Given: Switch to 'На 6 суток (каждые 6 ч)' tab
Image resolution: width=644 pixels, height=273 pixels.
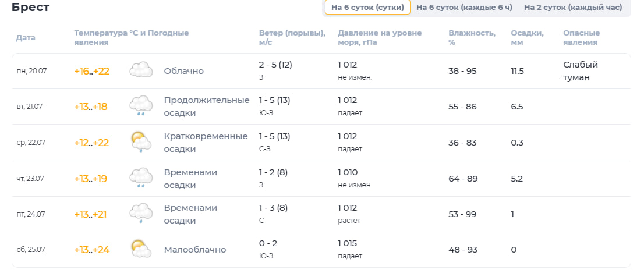Looking at the screenshot, I should (464, 8).
